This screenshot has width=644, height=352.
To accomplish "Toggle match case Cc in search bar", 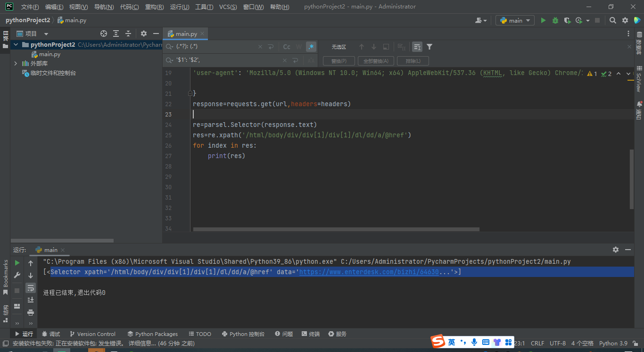I will (x=287, y=47).
